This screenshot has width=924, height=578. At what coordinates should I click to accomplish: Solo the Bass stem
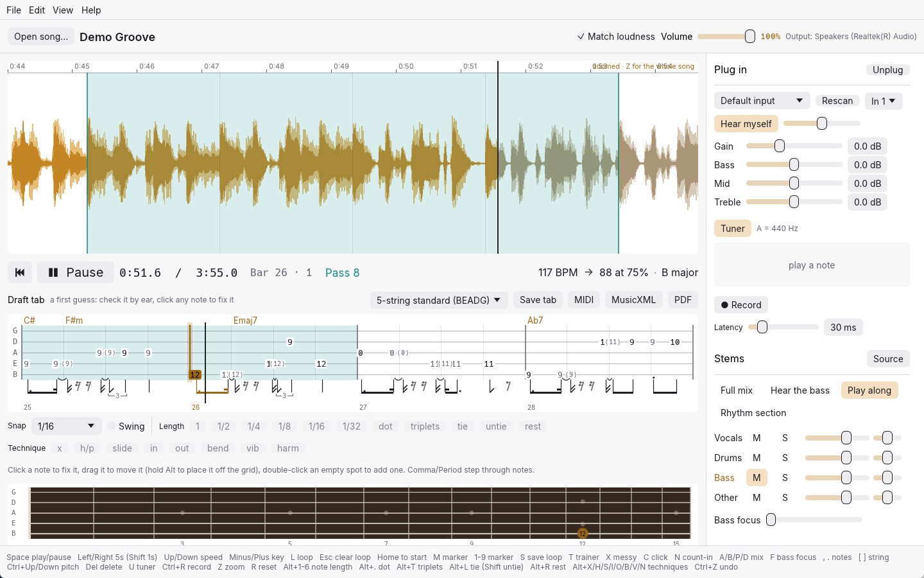[785, 478]
